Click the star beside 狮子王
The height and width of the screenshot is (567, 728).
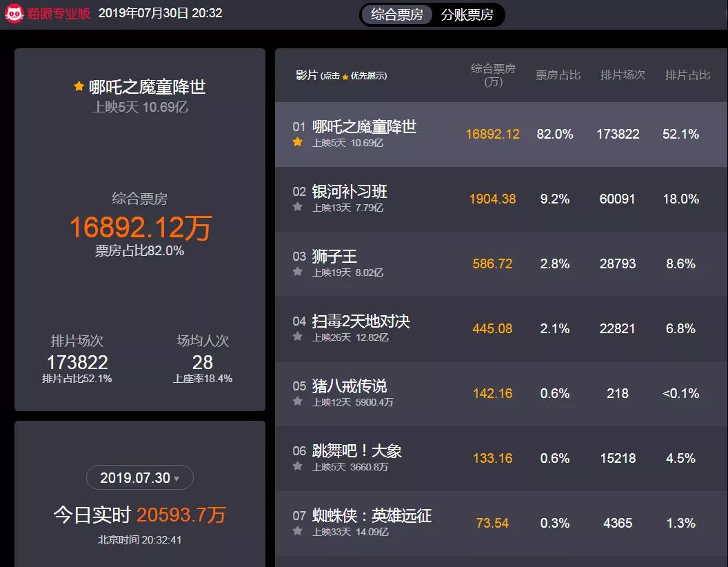tap(298, 272)
